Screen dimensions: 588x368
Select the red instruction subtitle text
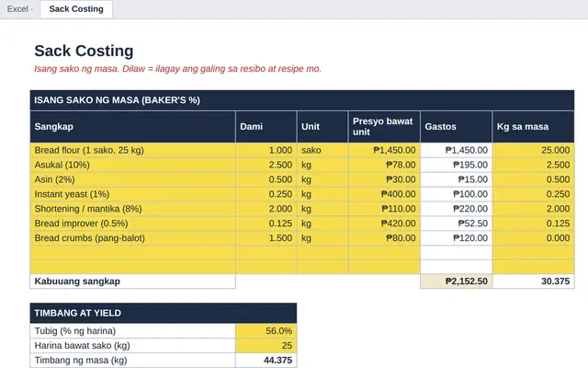tap(177, 69)
